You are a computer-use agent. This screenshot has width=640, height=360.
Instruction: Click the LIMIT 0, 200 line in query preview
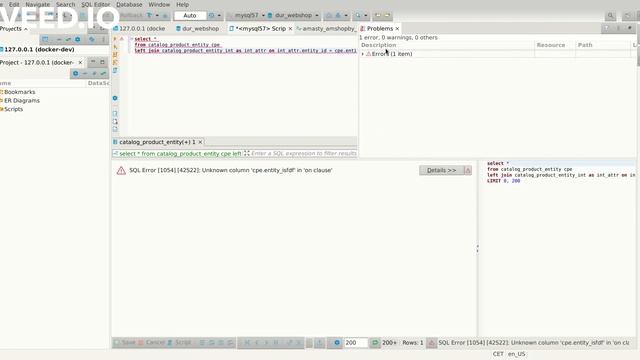[503, 181]
